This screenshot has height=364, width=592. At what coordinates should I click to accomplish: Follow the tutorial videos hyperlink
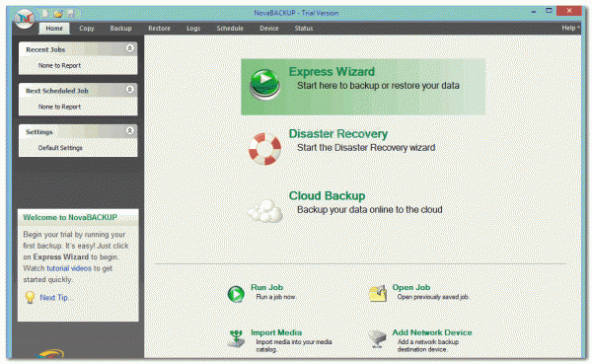(69, 268)
